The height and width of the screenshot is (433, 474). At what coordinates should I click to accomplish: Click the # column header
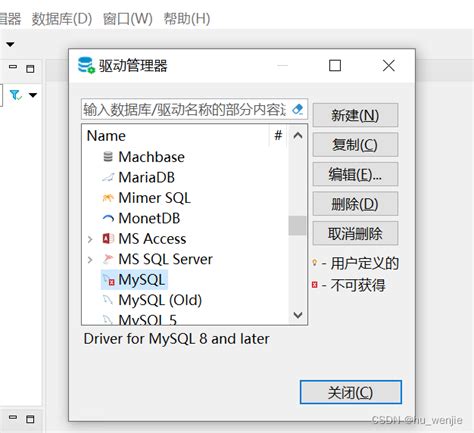click(x=278, y=136)
